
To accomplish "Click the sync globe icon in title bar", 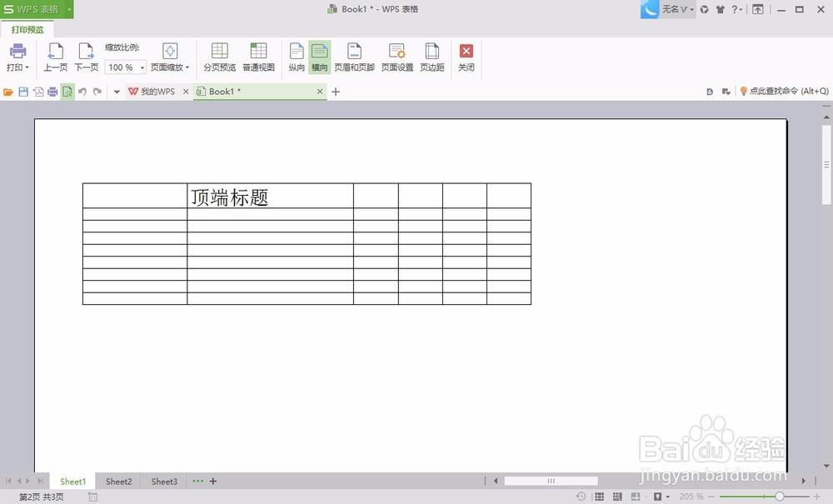I will 705,9.
